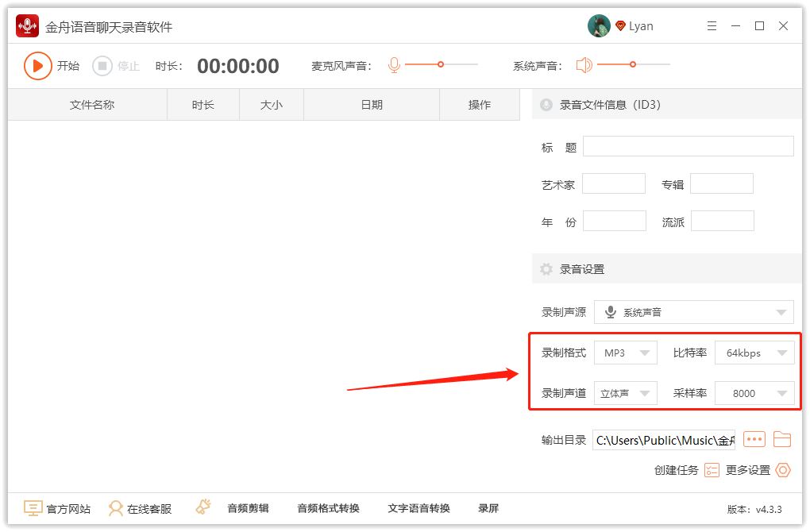This screenshot has width=810, height=532.
Task: Open output folder with the folder icon
Action: 782,439
